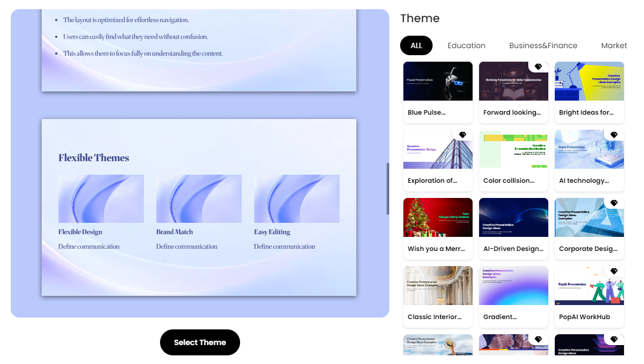The width and height of the screenshot is (644, 364).
Task: Click the Gradient theme name label
Action: click(x=500, y=317)
